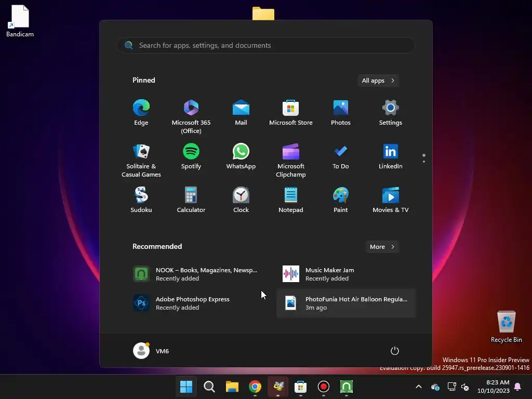Launch Google Chrome from the taskbar

pos(255,387)
